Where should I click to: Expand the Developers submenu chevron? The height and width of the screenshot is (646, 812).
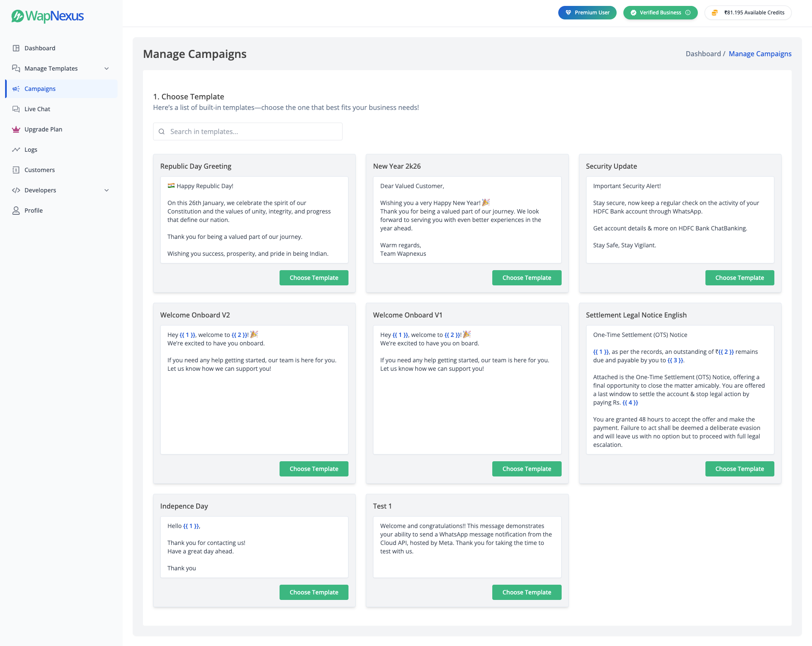point(107,190)
